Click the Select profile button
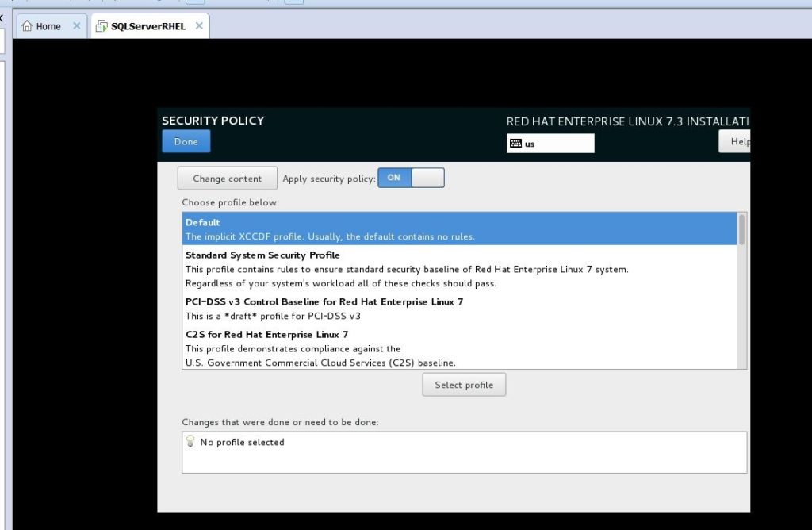The image size is (812, 530). pyautogui.click(x=464, y=385)
